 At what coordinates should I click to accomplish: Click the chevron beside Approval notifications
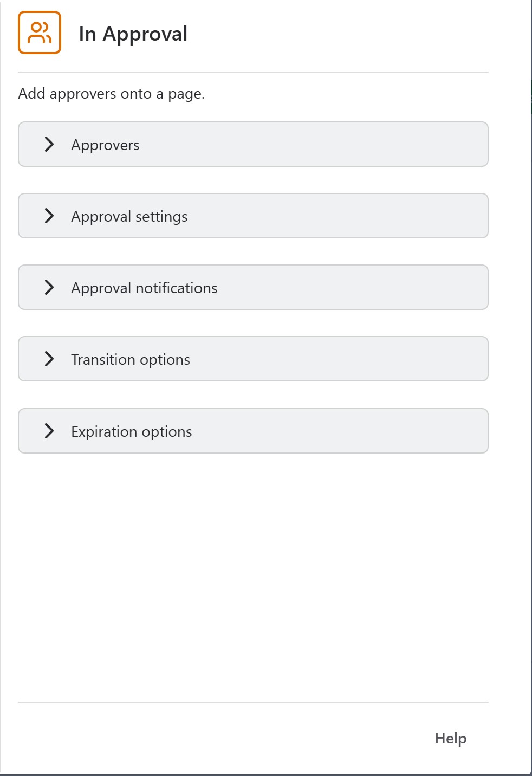tap(50, 287)
